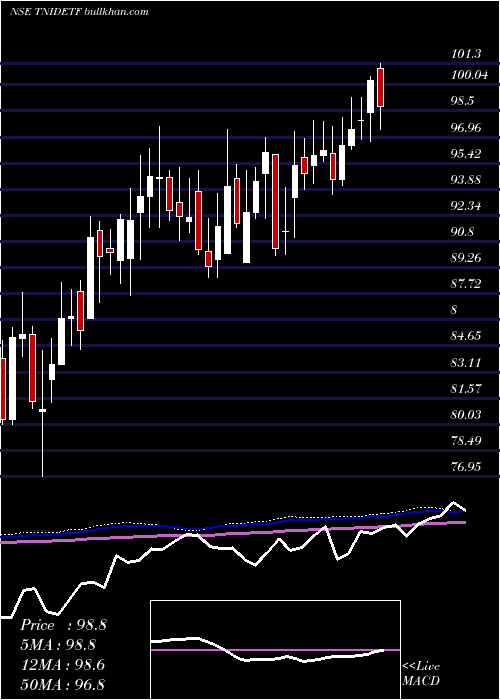Click the NSE TNIDETF bullkhan.com title text
Image resolution: width=500 pixels, height=700 pixels.
[79, 12]
